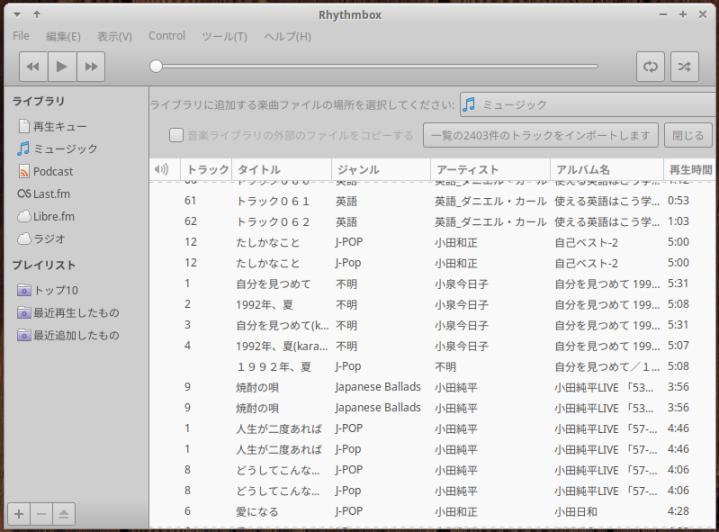
Task: Toggle shuffle mode icon
Action: pos(685,66)
